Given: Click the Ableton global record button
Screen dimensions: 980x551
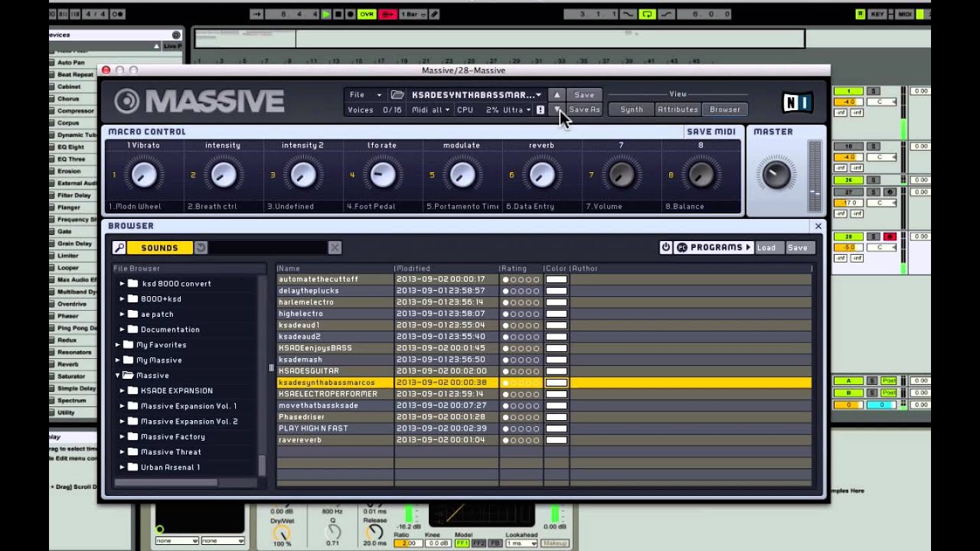Looking at the screenshot, I should [x=351, y=14].
